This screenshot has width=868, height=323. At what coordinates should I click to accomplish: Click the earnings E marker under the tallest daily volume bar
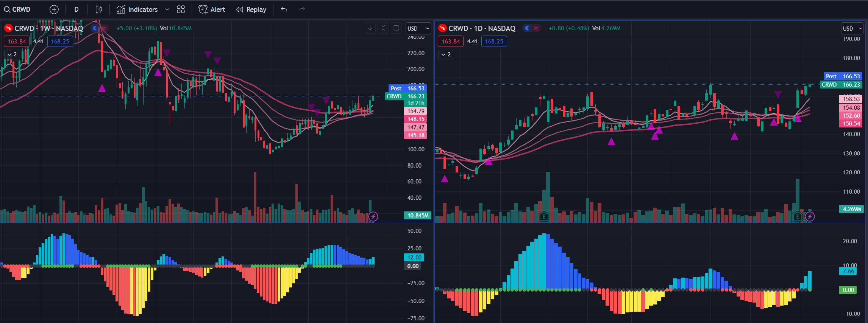coord(544,216)
